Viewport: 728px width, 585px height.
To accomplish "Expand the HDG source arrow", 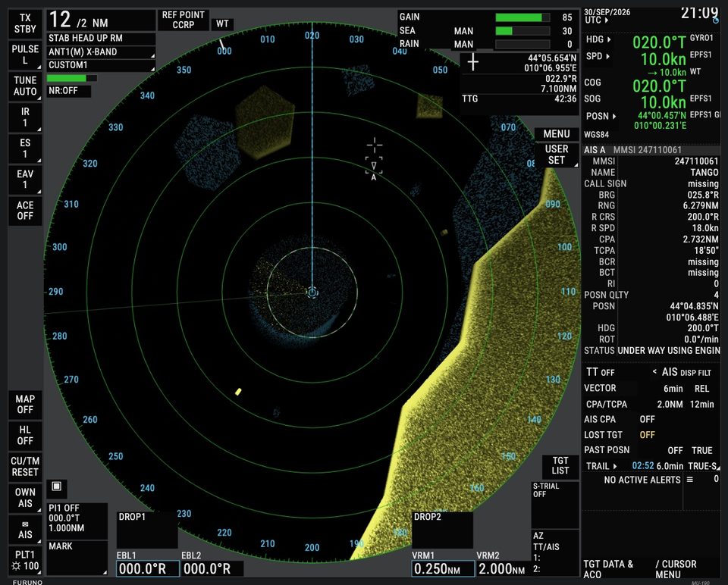I will [609, 39].
